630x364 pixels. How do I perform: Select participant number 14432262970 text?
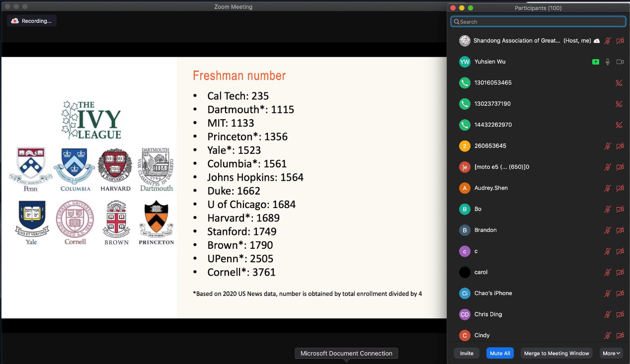tap(493, 125)
